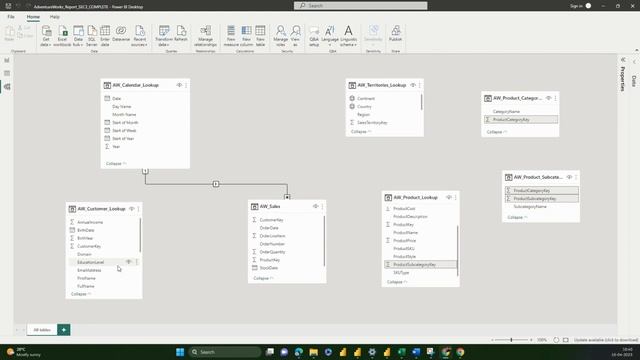Expand the Properties pane tab
This screenshot has height=360, width=640.
(622, 78)
